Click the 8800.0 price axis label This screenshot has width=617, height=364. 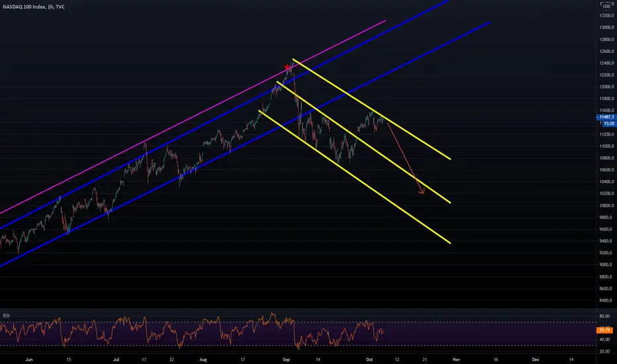[607, 277]
